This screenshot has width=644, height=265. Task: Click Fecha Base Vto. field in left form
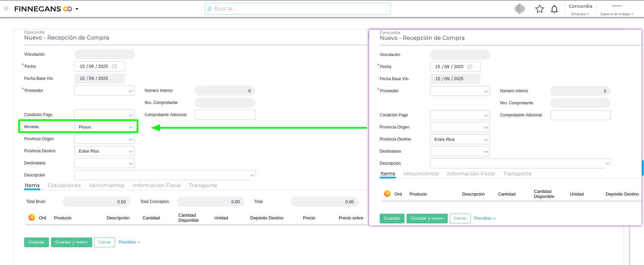(100, 78)
